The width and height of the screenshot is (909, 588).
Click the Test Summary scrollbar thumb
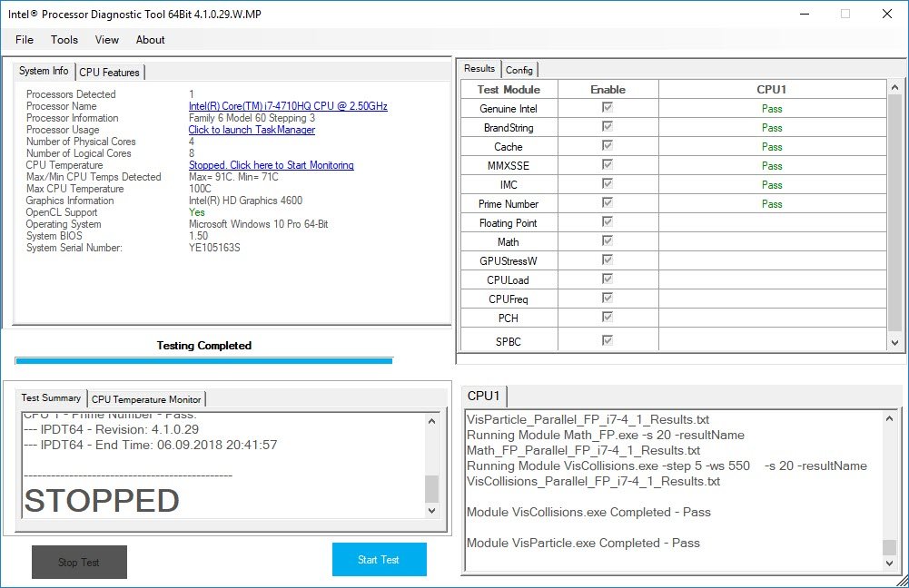coord(432,489)
